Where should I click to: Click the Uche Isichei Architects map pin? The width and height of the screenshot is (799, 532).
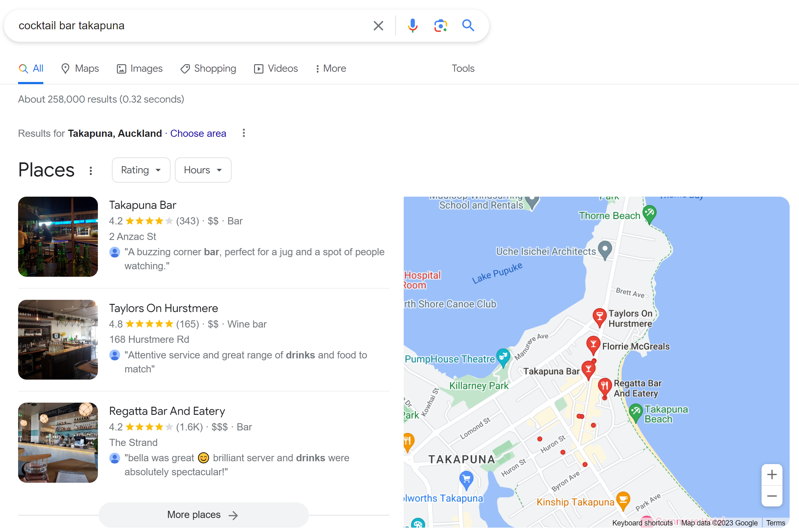coord(604,250)
